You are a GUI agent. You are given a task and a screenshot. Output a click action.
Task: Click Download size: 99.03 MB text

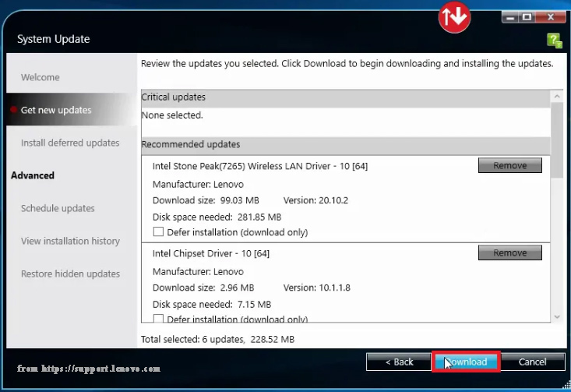[x=206, y=200]
